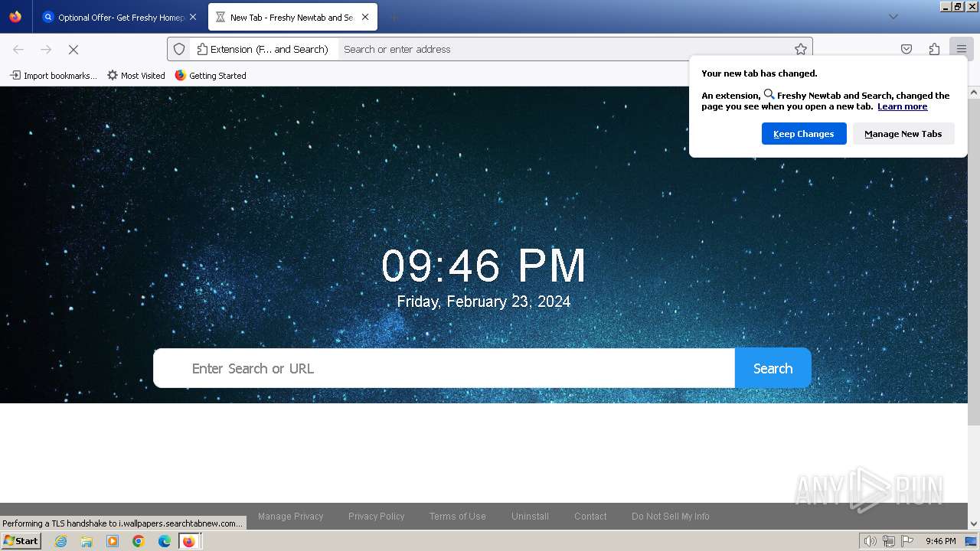Launch Google Chrome from taskbar
Image resolution: width=980 pixels, height=551 pixels.
[x=139, y=541]
